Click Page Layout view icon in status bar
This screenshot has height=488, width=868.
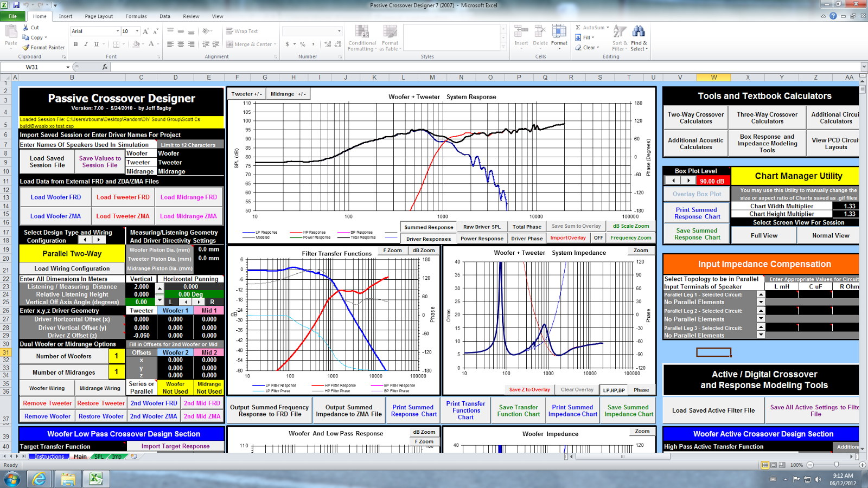(x=774, y=465)
